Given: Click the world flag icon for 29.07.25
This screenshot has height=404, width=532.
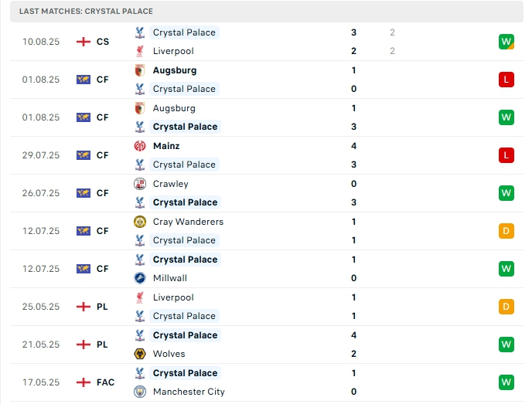Looking at the screenshot, I should pos(84,155).
